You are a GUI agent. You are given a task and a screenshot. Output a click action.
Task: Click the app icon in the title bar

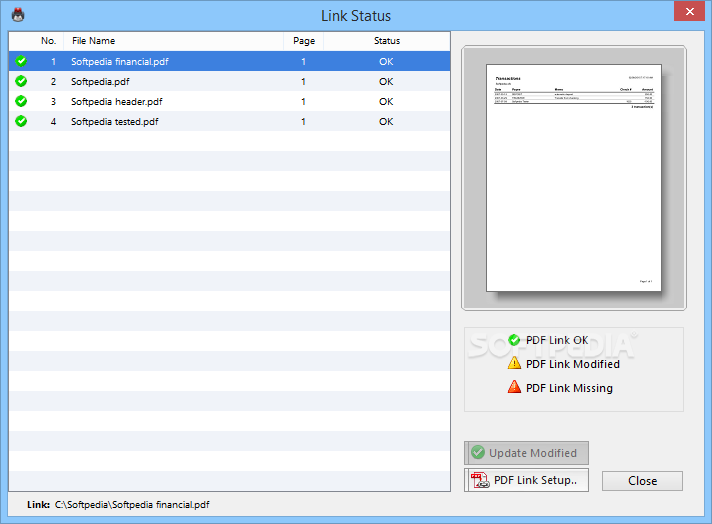(18, 15)
